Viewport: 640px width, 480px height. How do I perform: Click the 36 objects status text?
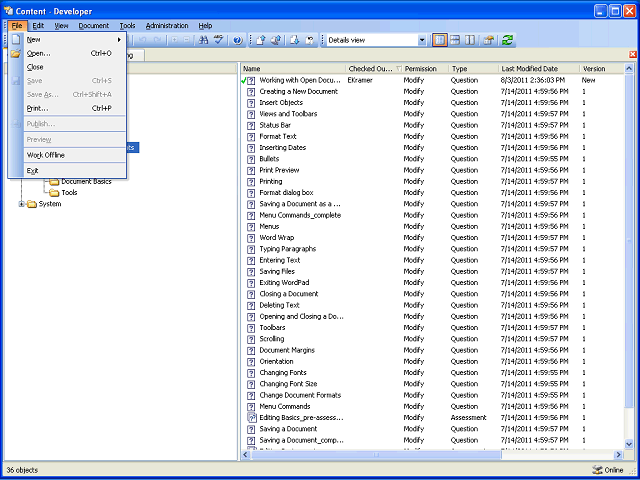point(22,470)
